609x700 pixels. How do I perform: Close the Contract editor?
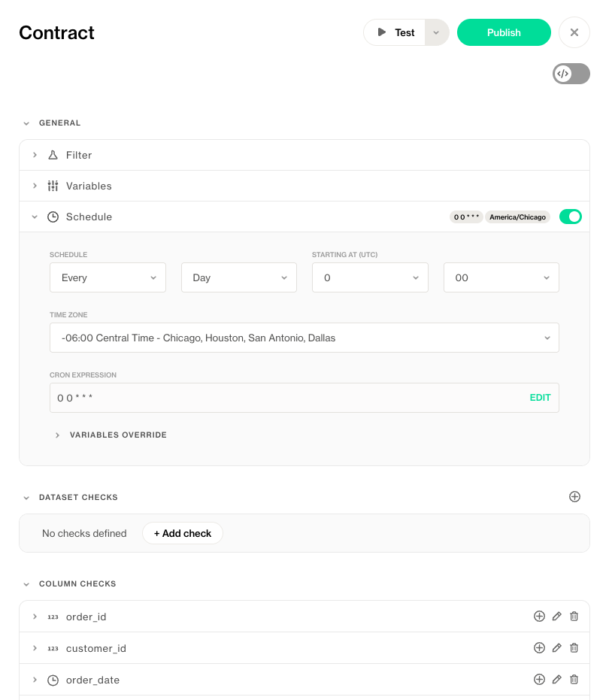click(574, 32)
